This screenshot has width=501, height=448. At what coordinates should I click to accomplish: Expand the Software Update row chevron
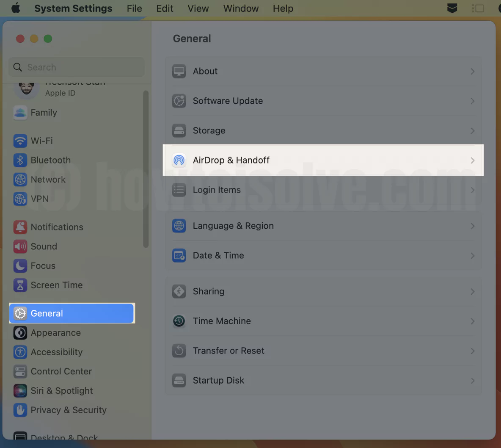coord(472,101)
